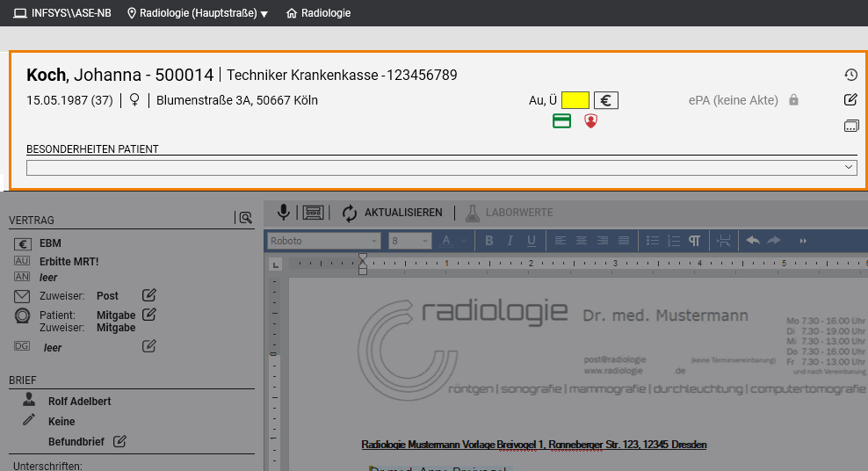Viewport: 868px width, 471px height.
Task: Open patient history clock icon
Action: [x=850, y=76]
